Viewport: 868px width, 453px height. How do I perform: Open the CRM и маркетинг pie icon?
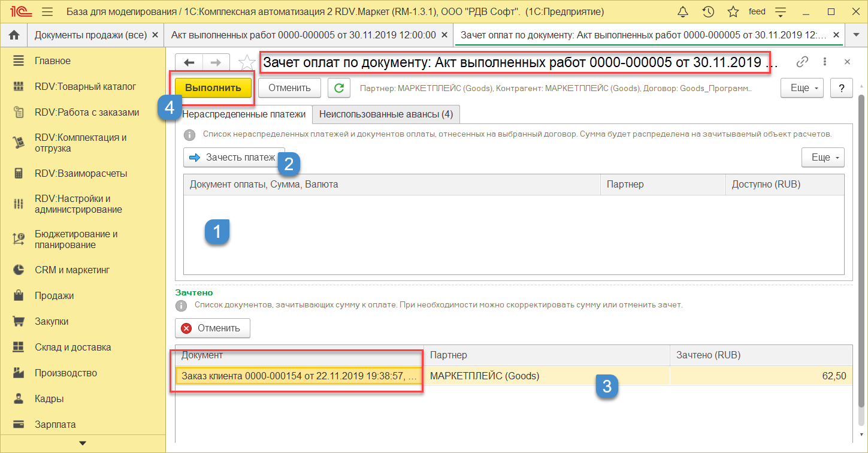click(x=19, y=270)
